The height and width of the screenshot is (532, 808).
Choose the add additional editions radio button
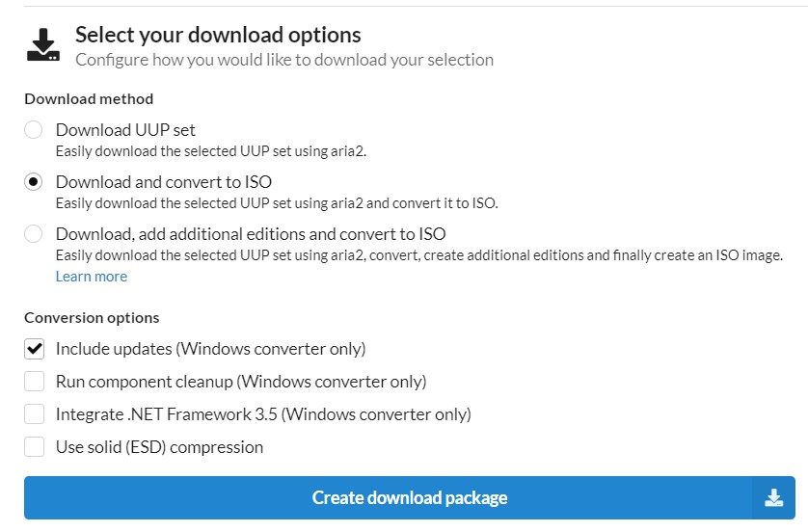[34, 234]
